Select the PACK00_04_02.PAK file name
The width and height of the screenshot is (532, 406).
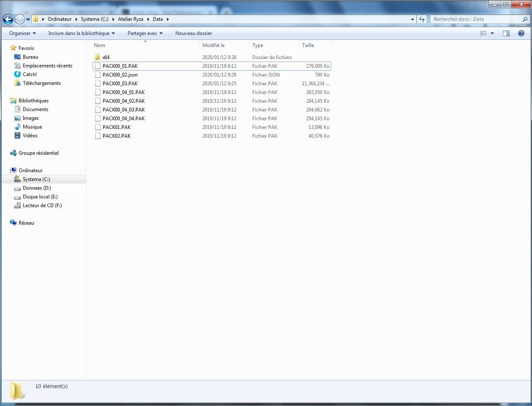click(123, 101)
